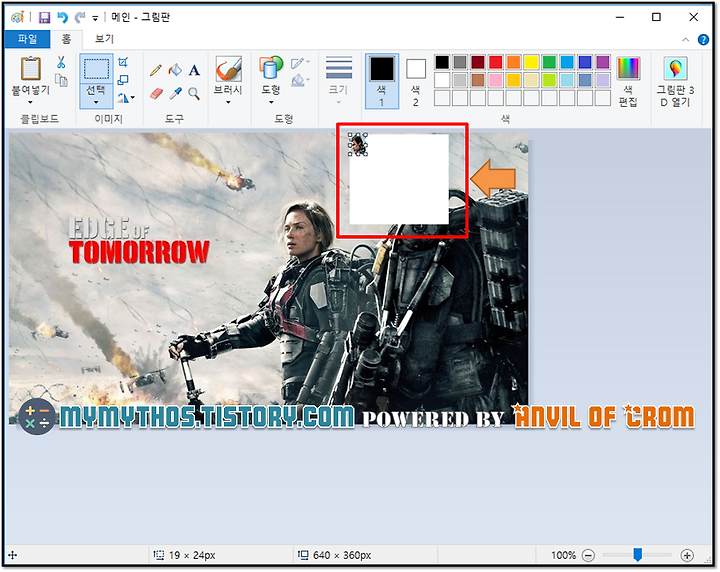Screen dimensions: 720x572
Task: Open Customize Quick Access Toolbar dropdown
Action: [95, 18]
